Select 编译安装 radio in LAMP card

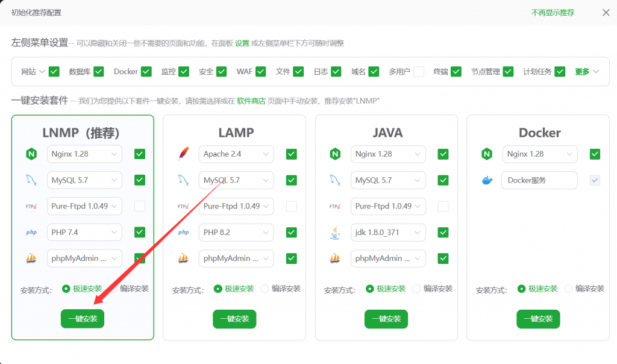pyautogui.click(x=265, y=289)
